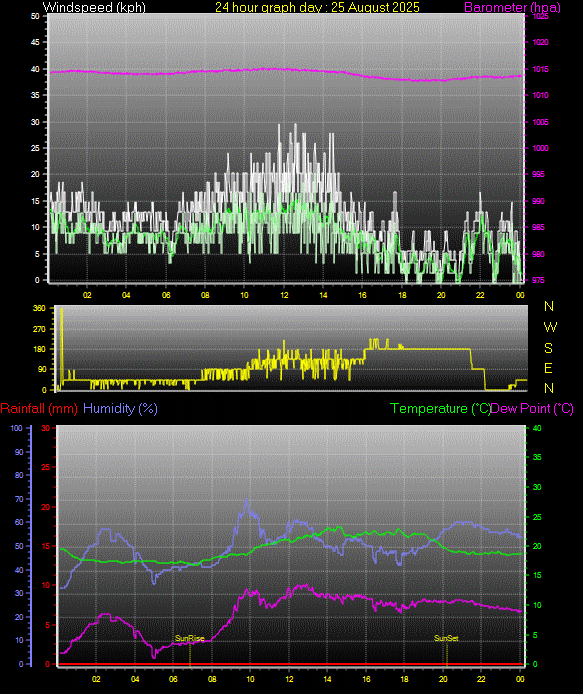Click the '100' humidity axis value

[16, 428]
